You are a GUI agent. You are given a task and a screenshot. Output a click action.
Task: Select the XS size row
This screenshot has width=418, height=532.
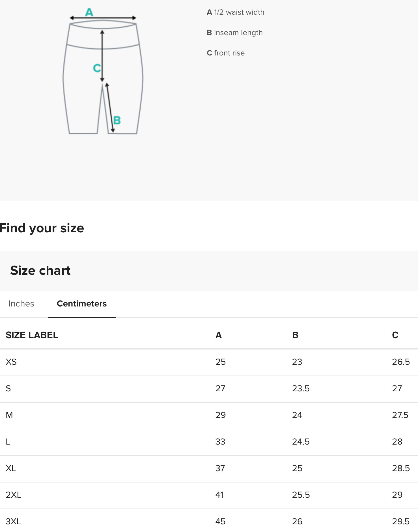click(11, 362)
